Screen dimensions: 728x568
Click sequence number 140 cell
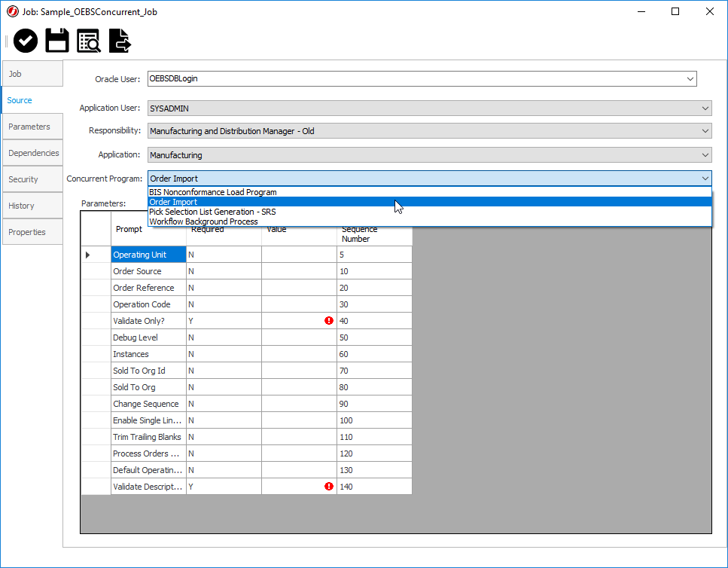point(374,487)
